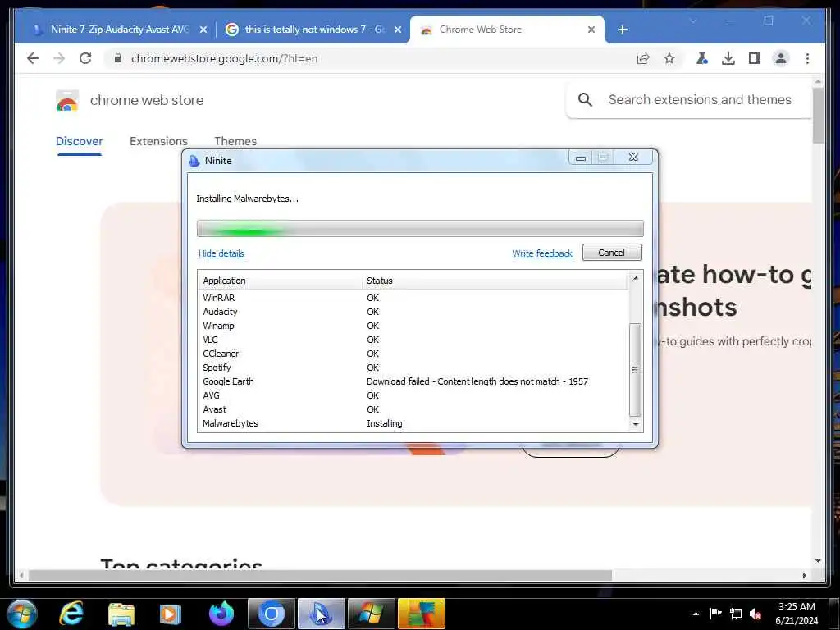Click the chrome web store logo

[x=67, y=100]
